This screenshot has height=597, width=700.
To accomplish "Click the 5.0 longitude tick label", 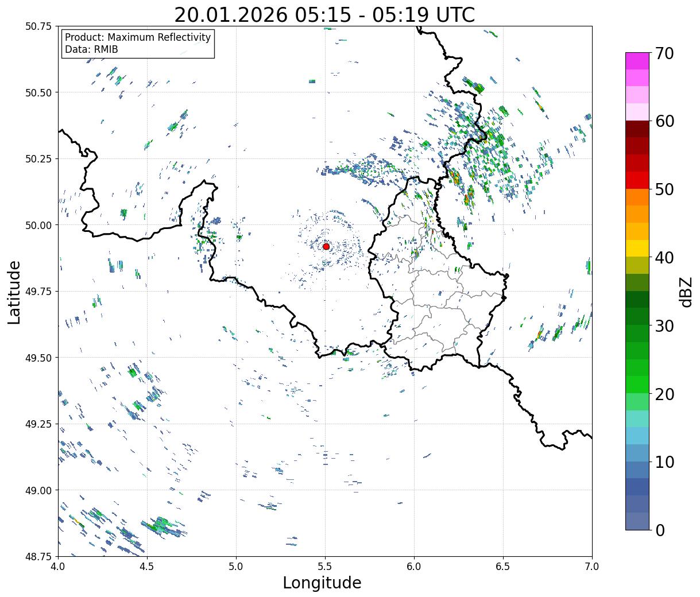I will (x=236, y=566).
